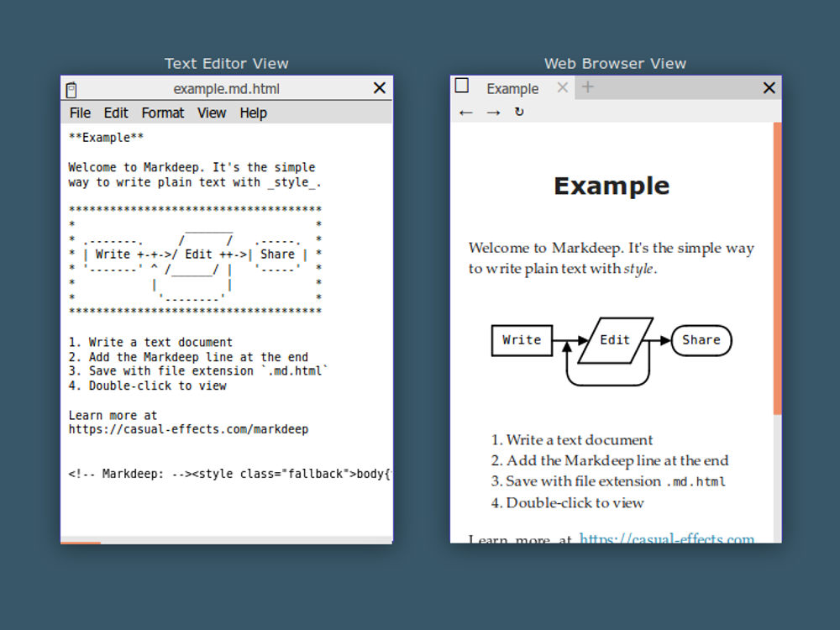Viewport: 840px width, 630px height.
Task: Click the browser window square icon
Action: (x=462, y=86)
